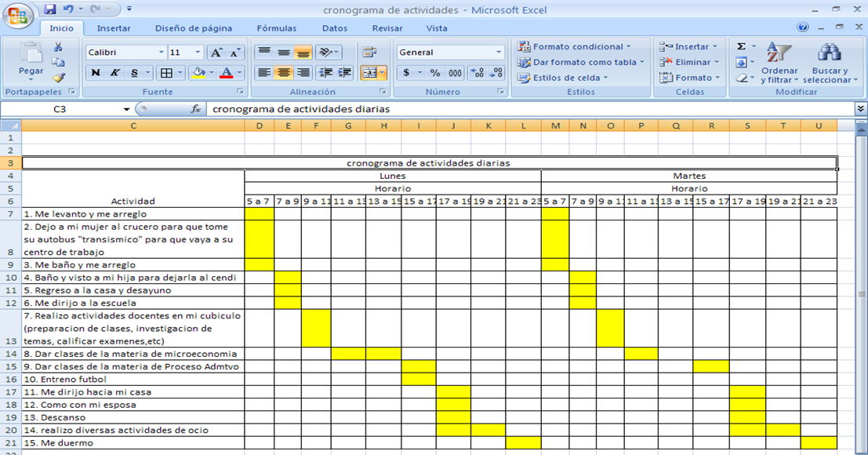
Task: Click the Eliminar cells button
Action: pos(689,62)
